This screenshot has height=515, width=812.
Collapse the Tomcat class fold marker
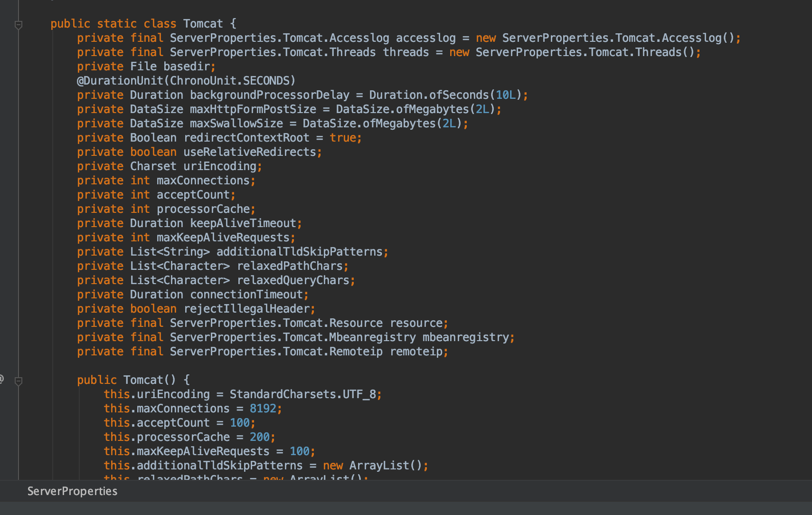19,25
